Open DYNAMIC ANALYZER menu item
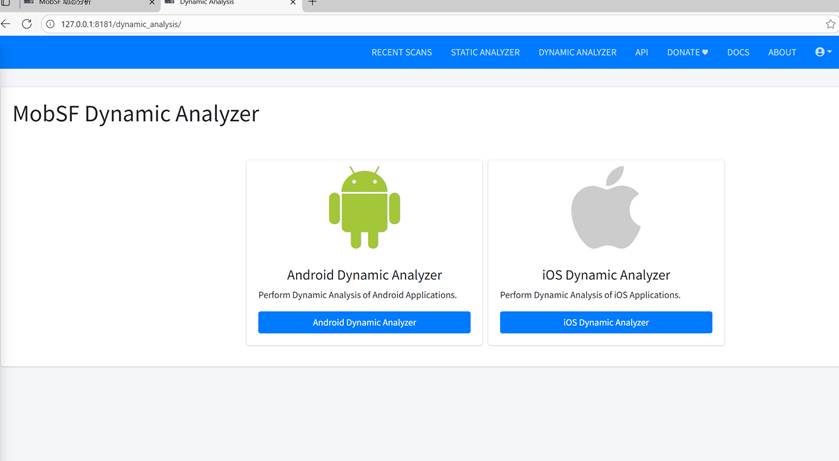The height and width of the screenshot is (461, 839). [x=577, y=52]
